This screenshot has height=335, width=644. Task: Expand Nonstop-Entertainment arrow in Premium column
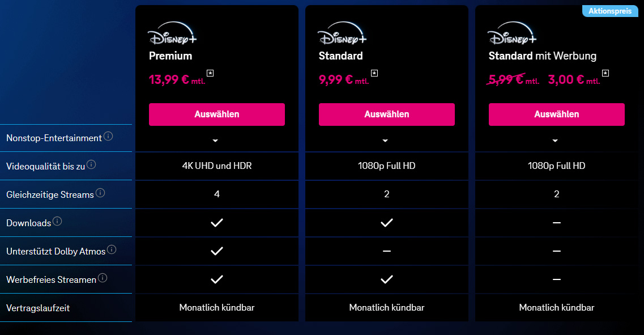tap(215, 141)
